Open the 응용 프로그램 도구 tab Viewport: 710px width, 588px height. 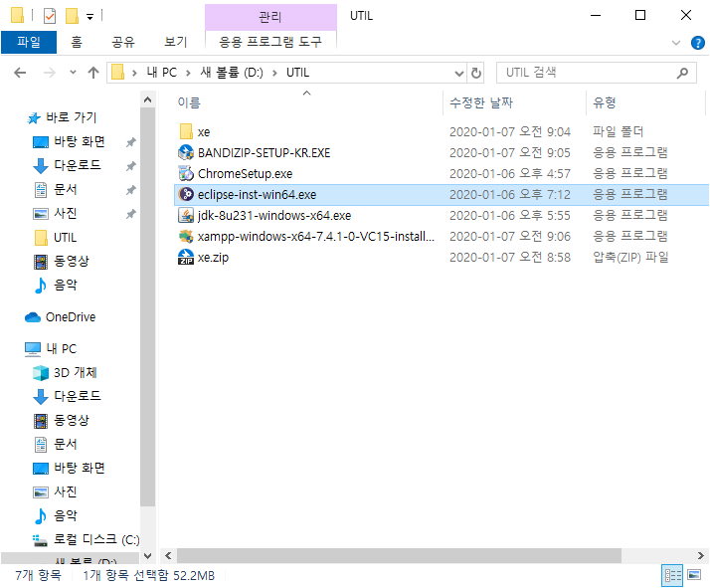[270, 42]
